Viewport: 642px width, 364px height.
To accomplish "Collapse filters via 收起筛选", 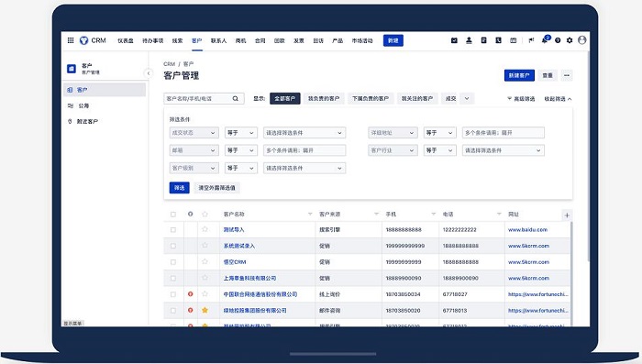I will pos(558,99).
